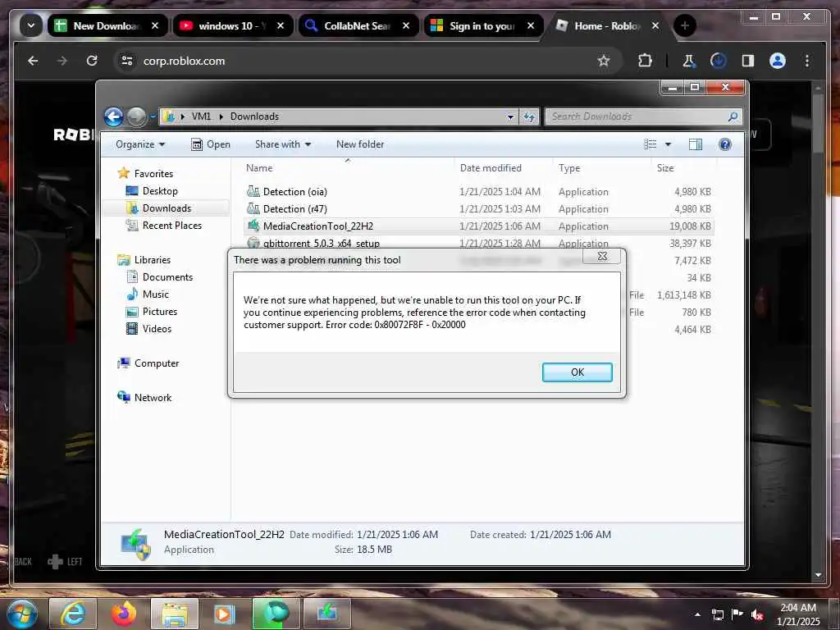Image resolution: width=840 pixels, height=630 pixels.
Task: Bookmark this page with star icon
Action: tap(604, 61)
